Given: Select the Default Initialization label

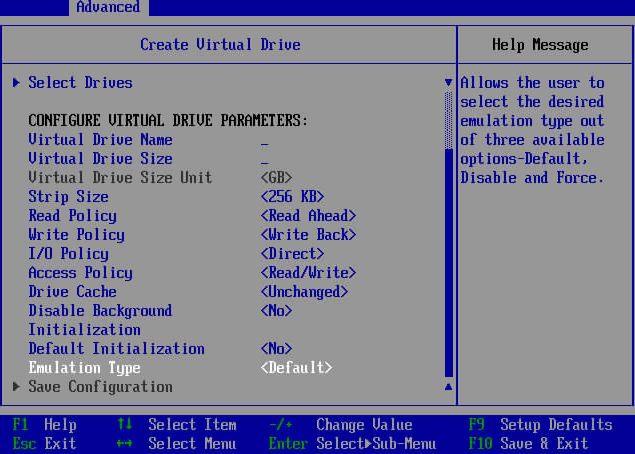Looking at the screenshot, I should click(116, 349).
